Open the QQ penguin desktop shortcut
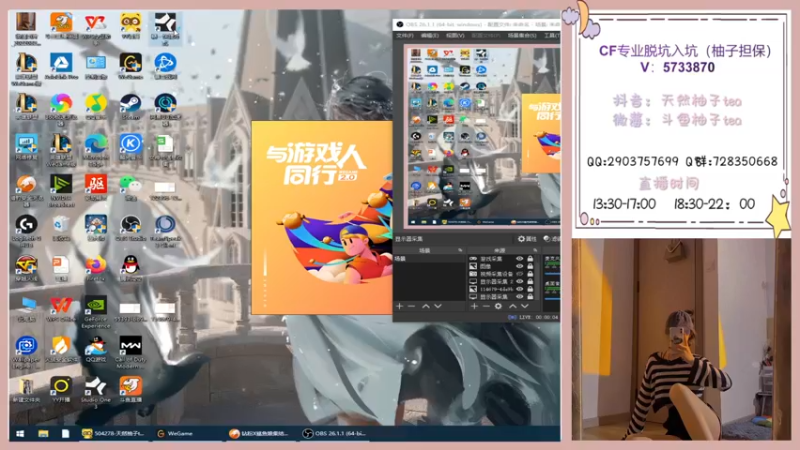The width and height of the screenshot is (800, 450). click(130, 268)
